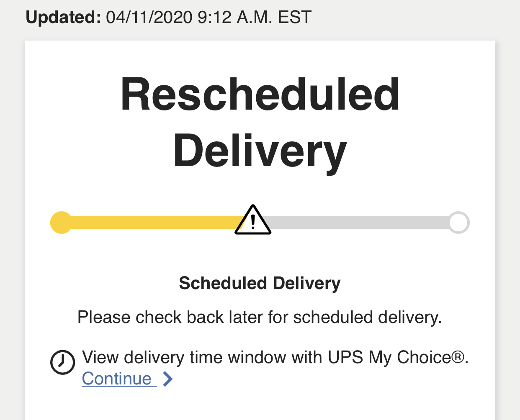
Task: Click the large "Delivery" word in the heading
Action: pos(260,151)
